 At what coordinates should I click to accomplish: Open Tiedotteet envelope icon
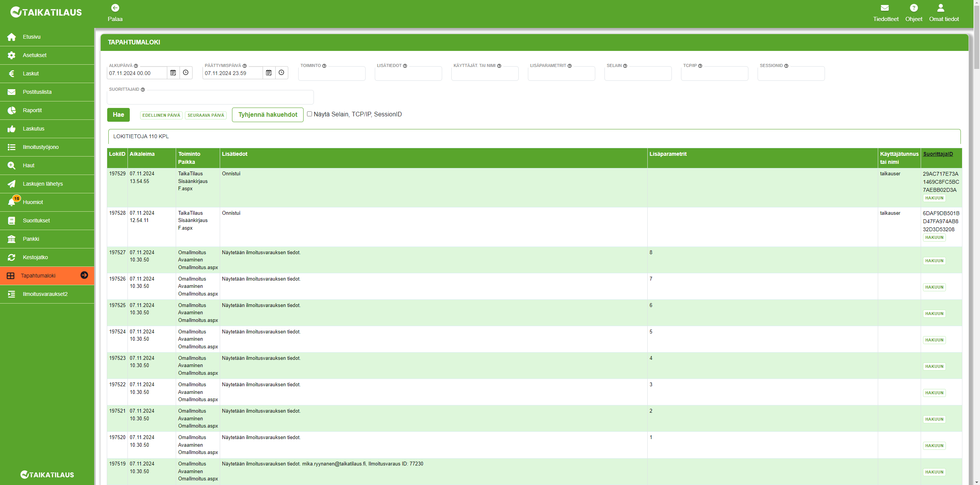[885, 8]
